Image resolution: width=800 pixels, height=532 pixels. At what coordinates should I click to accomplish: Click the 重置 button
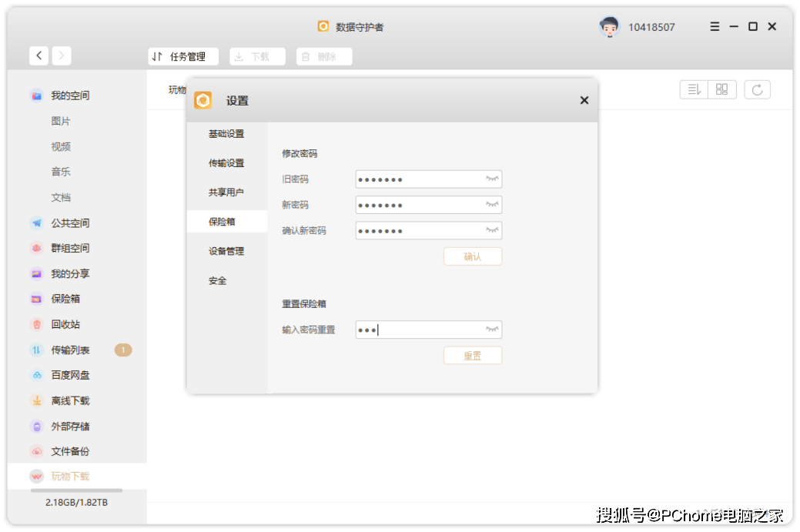pos(473,356)
